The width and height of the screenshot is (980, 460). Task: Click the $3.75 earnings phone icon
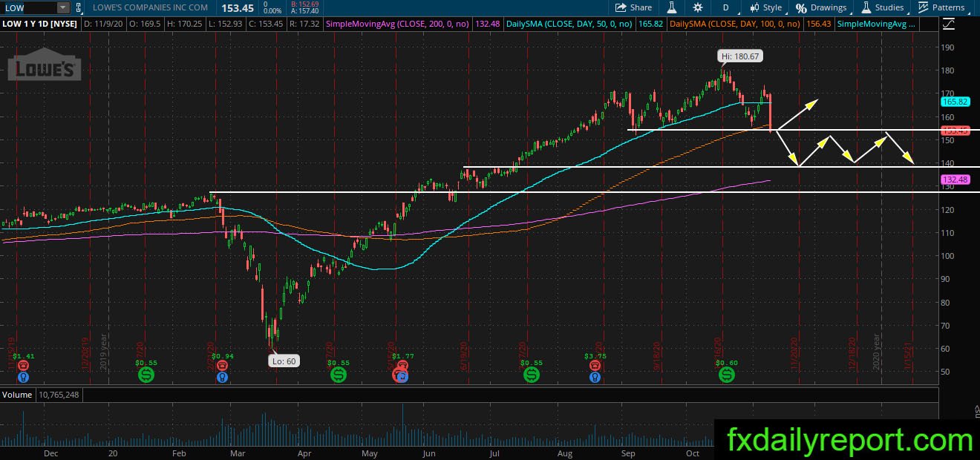coord(594,366)
